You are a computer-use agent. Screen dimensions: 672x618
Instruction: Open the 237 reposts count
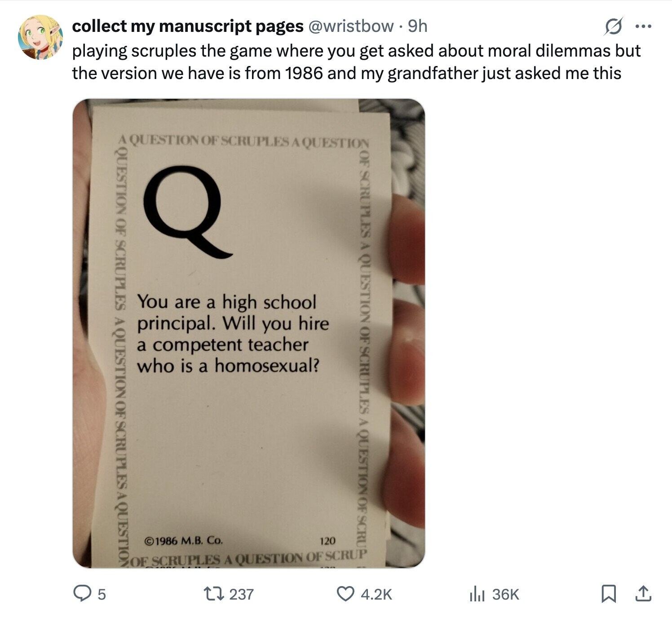[x=242, y=595]
